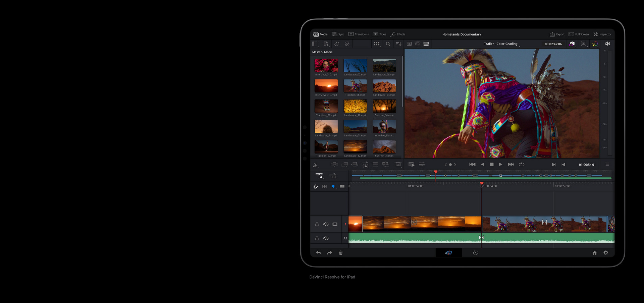Open project settings gear

[606, 253]
